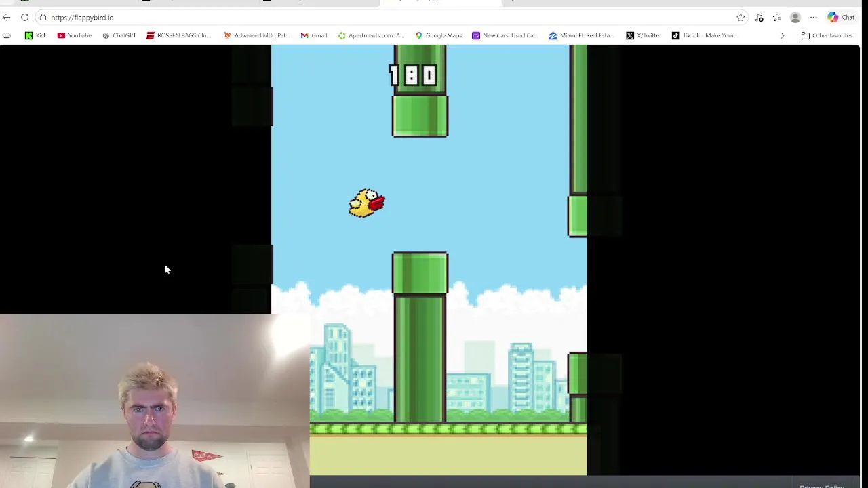Image resolution: width=868 pixels, height=488 pixels.
Task: Open the Copilot Chat button
Action: pyautogui.click(x=841, y=18)
